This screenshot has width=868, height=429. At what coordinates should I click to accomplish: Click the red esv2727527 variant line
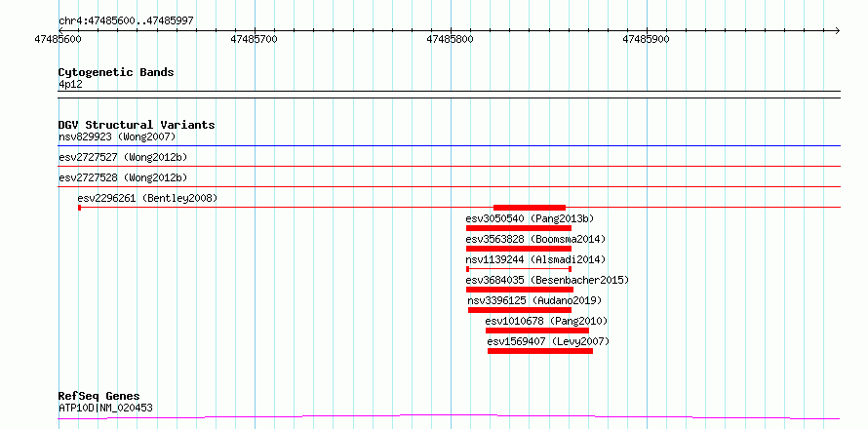[450, 166]
